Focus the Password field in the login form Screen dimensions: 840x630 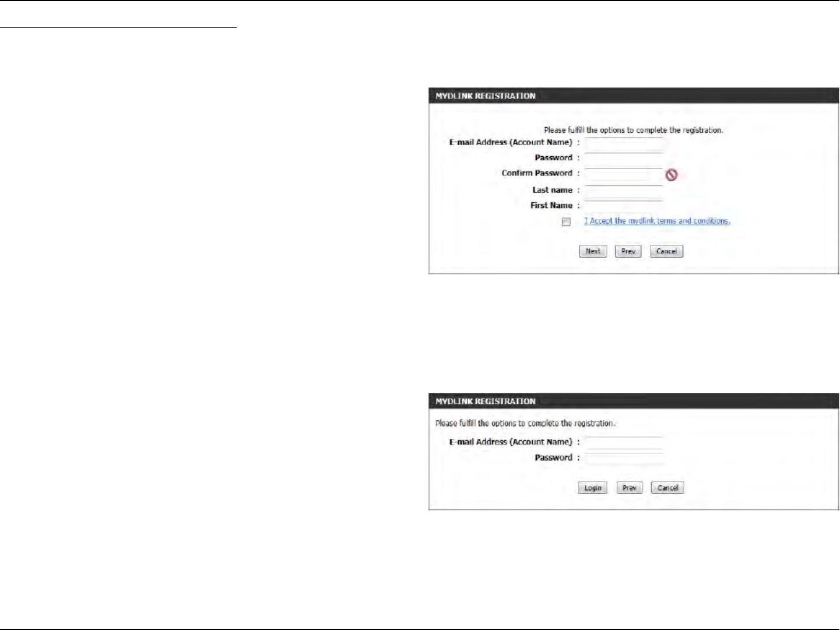tap(624, 459)
